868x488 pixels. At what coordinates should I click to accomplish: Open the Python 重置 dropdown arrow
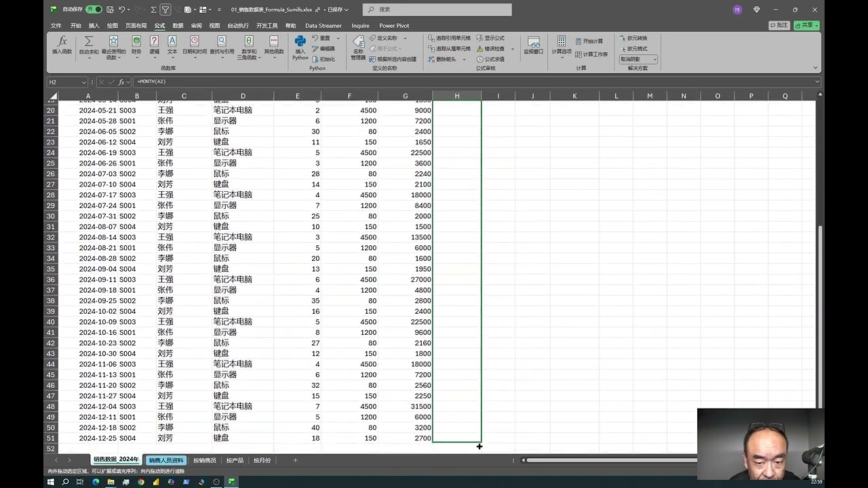tap(338, 38)
